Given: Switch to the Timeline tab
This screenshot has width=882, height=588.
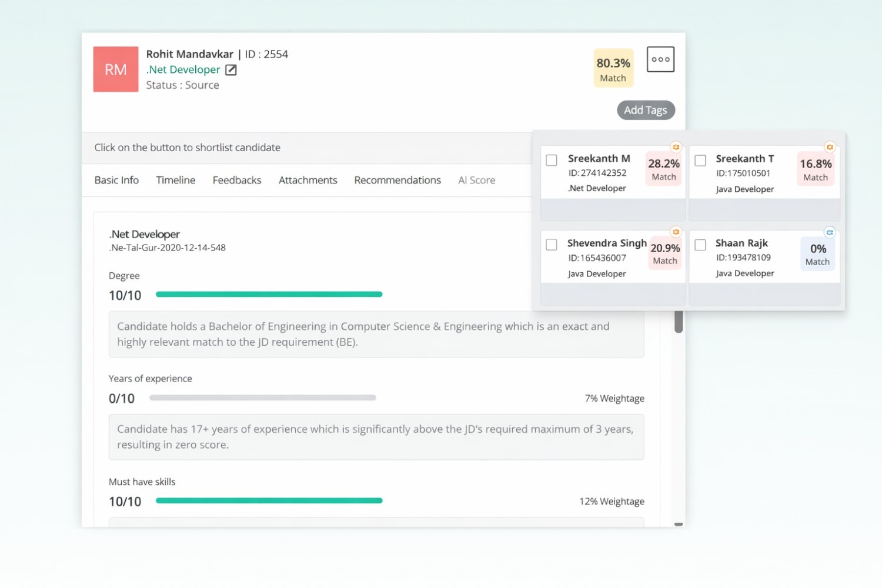Looking at the screenshot, I should [x=175, y=180].
